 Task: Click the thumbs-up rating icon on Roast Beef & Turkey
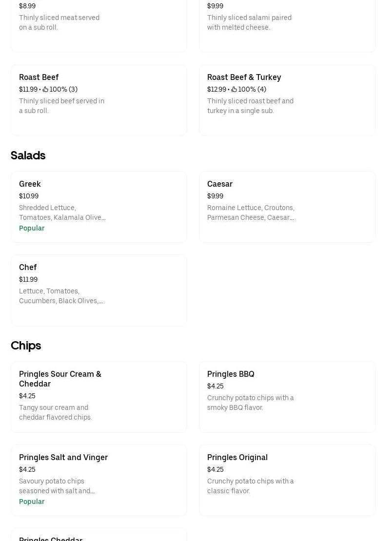click(x=234, y=89)
